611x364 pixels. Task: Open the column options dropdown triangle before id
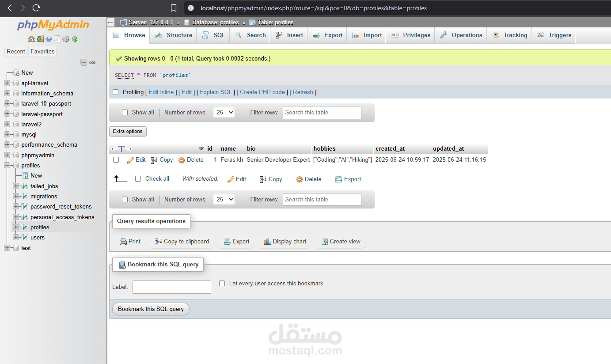(201, 149)
